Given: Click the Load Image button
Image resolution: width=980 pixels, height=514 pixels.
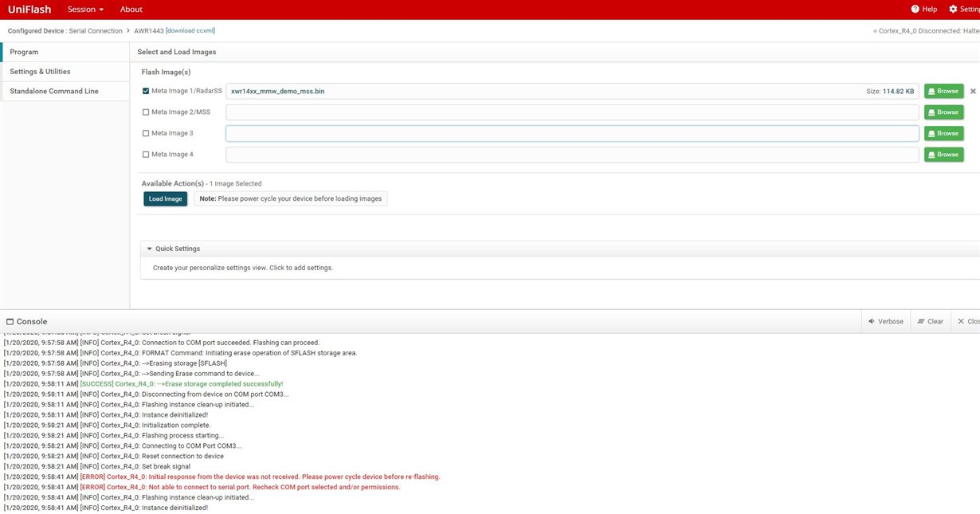Looking at the screenshot, I should (166, 198).
